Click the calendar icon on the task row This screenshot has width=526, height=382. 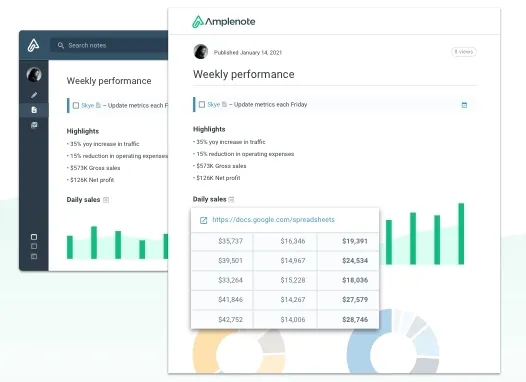coord(464,105)
